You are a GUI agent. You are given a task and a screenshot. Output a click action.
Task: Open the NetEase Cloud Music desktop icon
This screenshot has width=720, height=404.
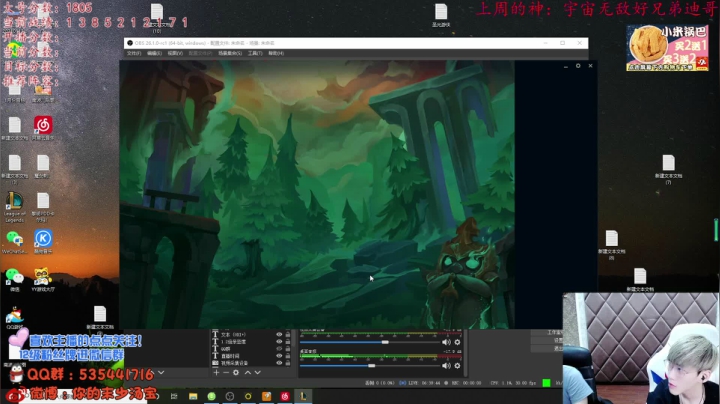(x=43, y=127)
